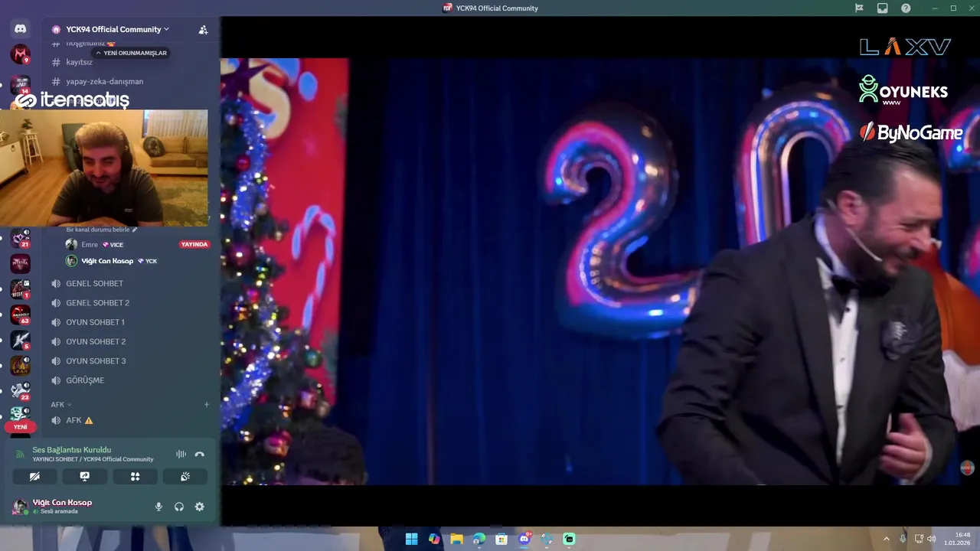This screenshot has height=551, width=980.
Task: Join GÖRÜŞME voice channel
Action: click(85, 380)
